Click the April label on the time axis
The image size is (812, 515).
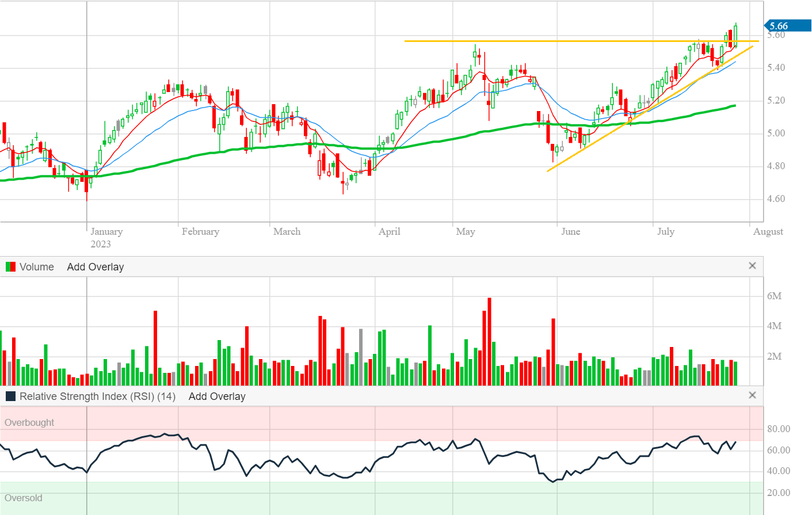tap(389, 232)
